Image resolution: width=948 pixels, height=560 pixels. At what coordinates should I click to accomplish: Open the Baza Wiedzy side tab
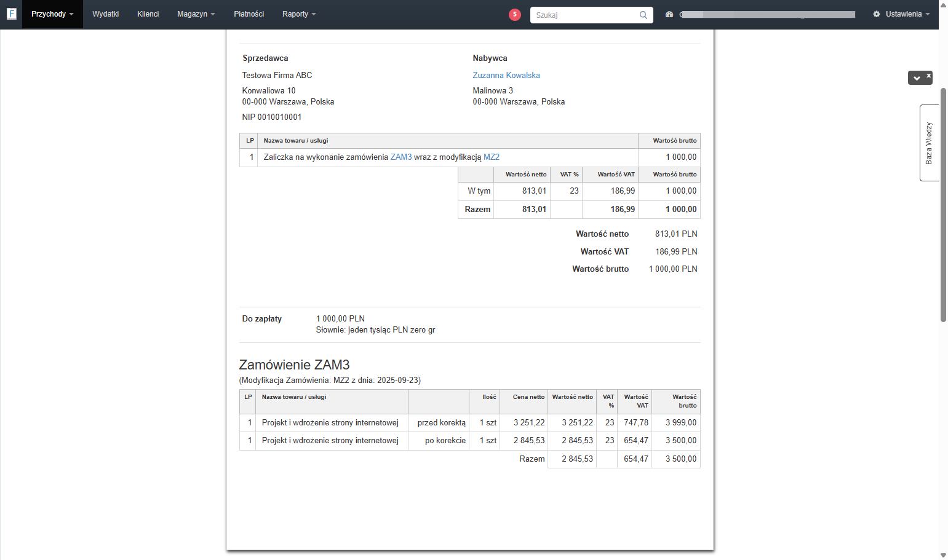click(929, 143)
